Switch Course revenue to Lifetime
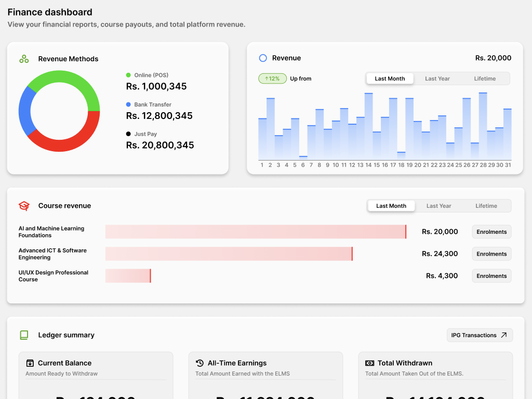The width and height of the screenshot is (532, 399). click(486, 206)
